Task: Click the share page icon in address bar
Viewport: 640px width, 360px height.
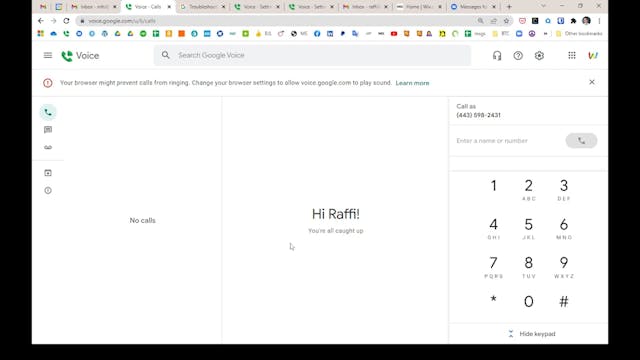Action: [x=493, y=21]
